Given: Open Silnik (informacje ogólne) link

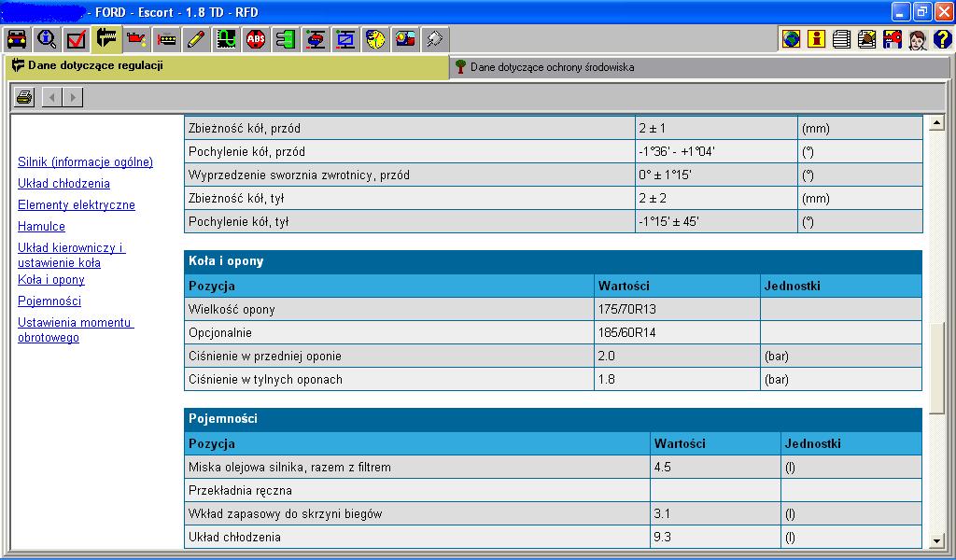Looking at the screenshot, I should tap(85, 161).
